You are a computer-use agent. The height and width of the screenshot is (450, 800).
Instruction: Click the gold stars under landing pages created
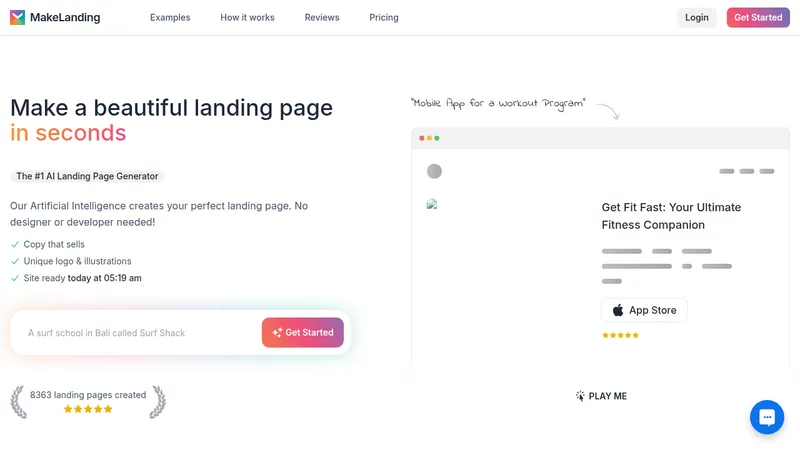[88, 409]
